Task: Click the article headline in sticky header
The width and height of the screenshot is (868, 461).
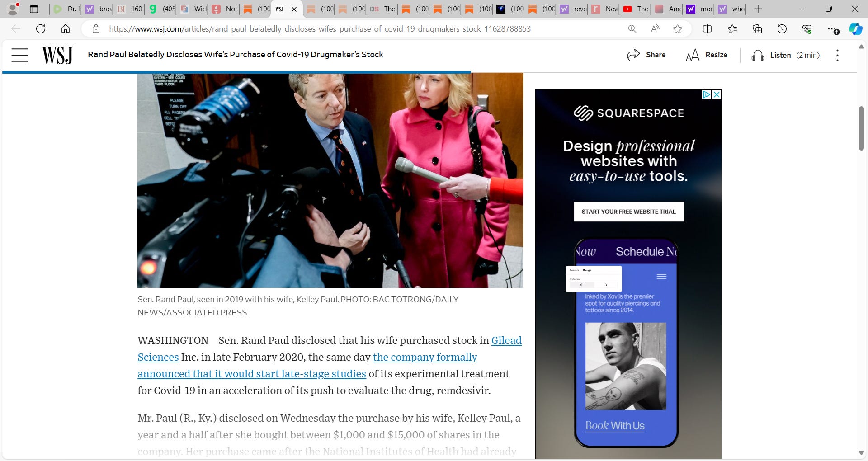Action: coord(236,55)
